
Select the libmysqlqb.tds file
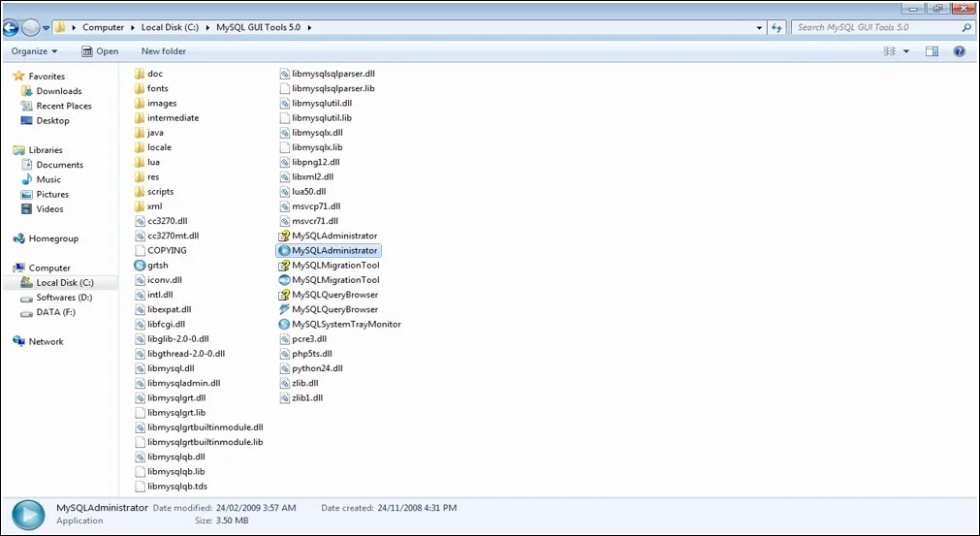(172, 487)
